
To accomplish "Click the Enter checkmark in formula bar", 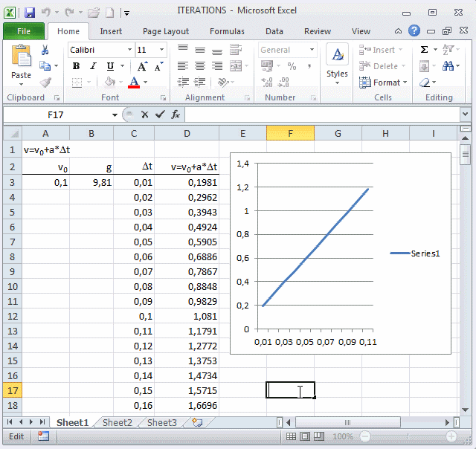I will (x=160, y=114).
